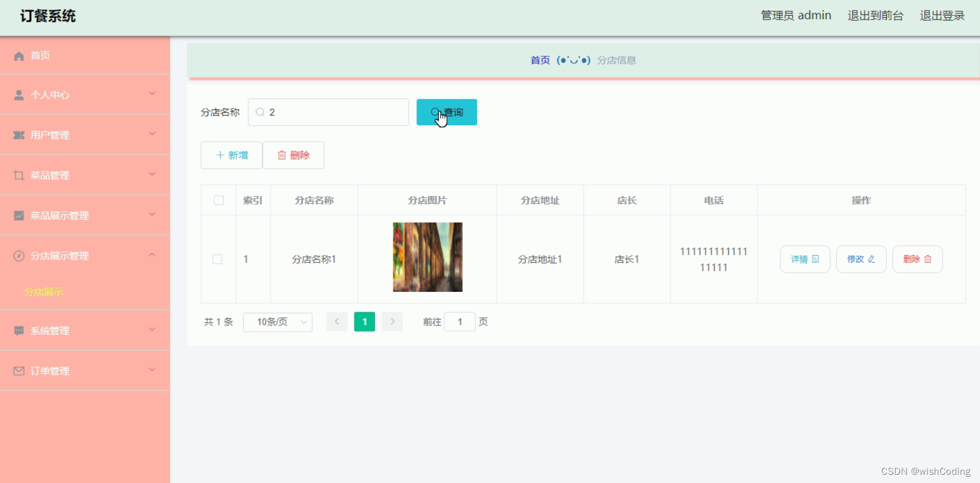Screen dimensions: 980x483
Task: Click the envelope icon next to 订单管理
Action: click(x=18, y=370)
